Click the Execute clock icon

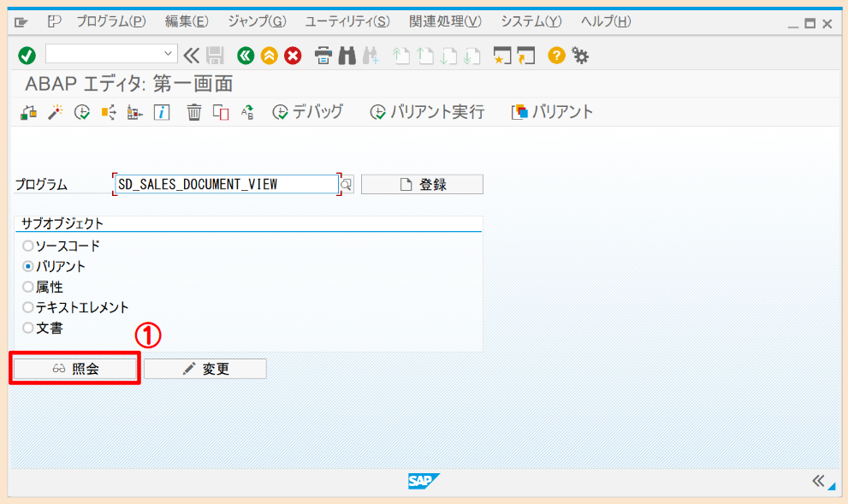click(81, 112)
